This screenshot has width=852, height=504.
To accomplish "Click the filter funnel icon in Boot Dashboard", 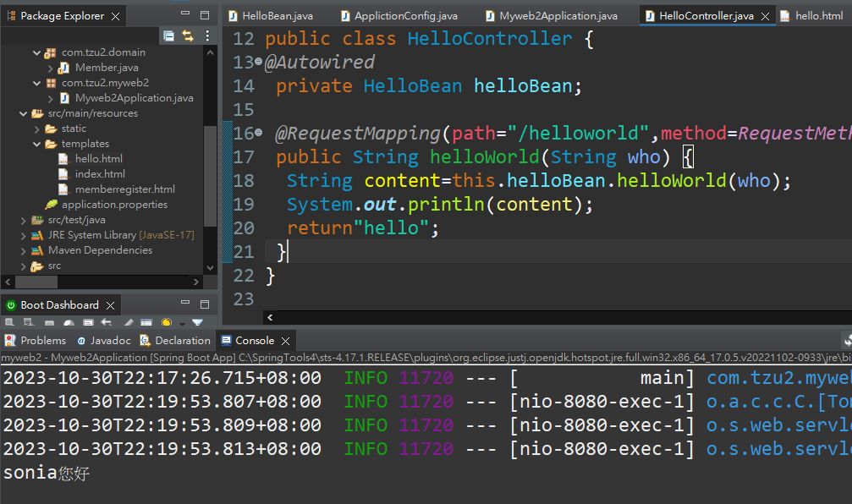I will point(197,322).
